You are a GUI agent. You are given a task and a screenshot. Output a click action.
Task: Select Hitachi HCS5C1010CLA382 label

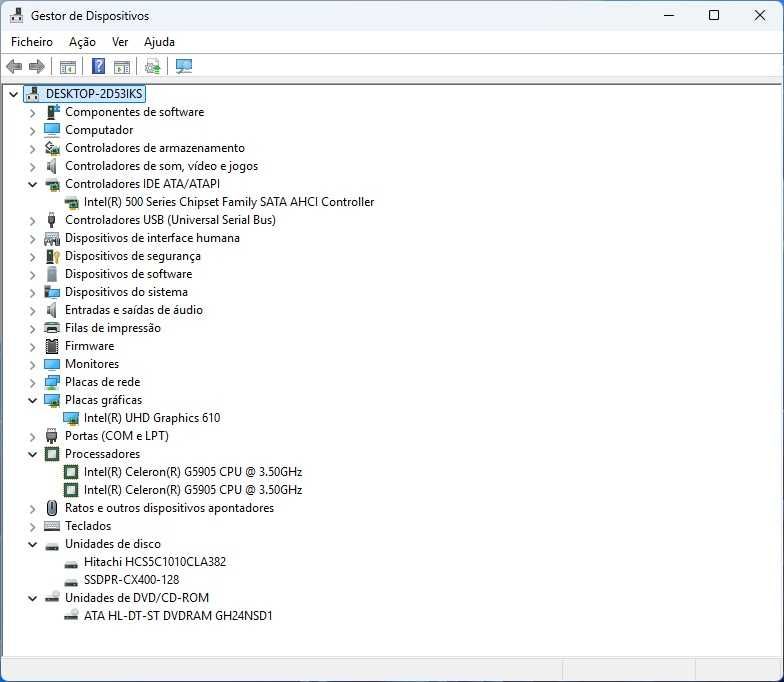click(154, 562)
